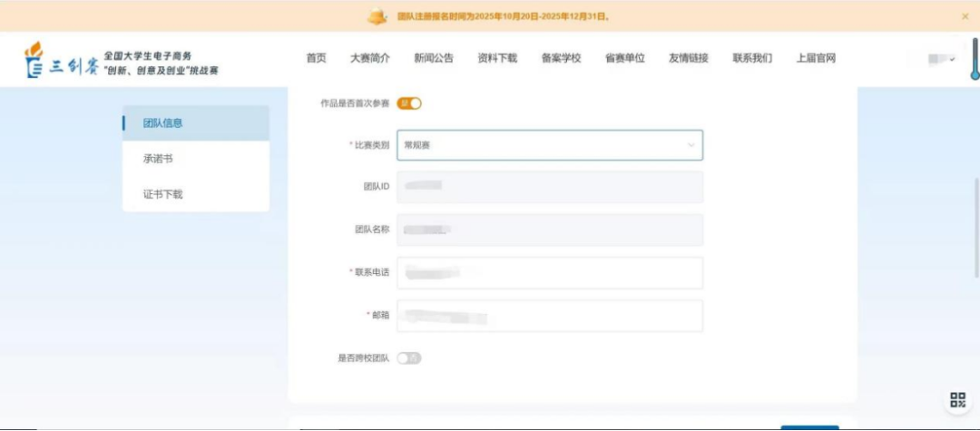This screenshot has height=431, width=980.
Task: Select 承诺书 in the left sidebar
Action: click(158, 159)
